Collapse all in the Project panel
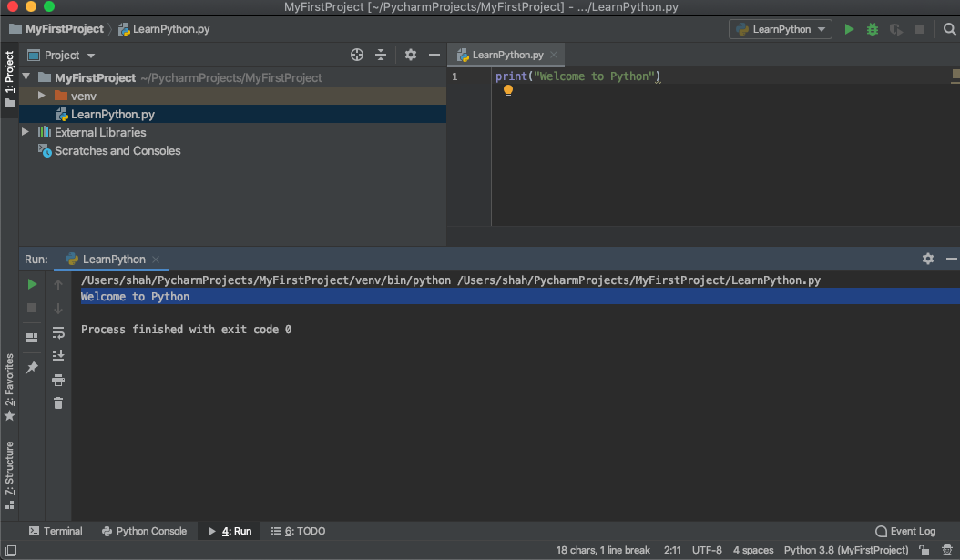960x560 pixels. (x=380, y=55)
